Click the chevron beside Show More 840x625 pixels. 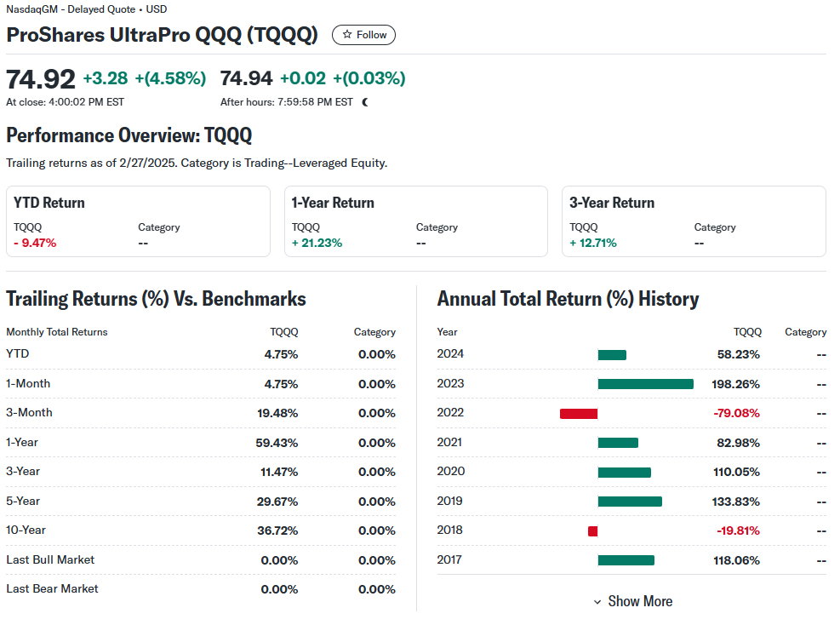(597, 602)
